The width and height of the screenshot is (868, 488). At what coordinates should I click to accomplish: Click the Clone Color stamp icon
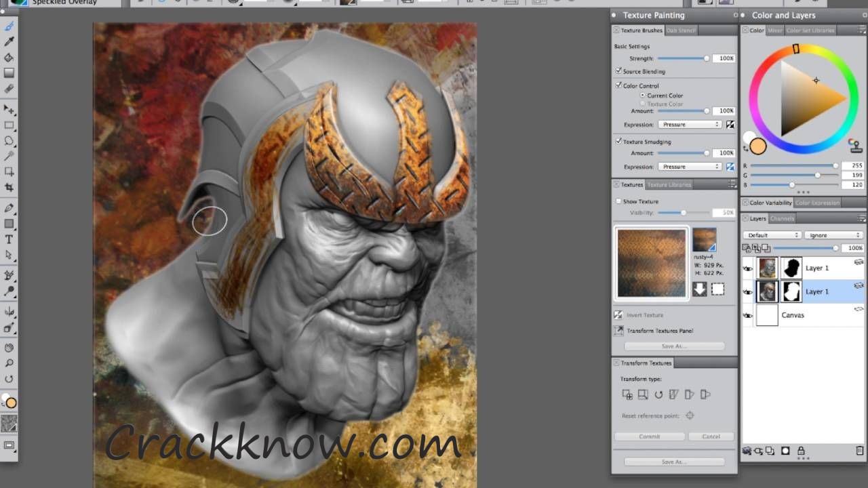854,145
